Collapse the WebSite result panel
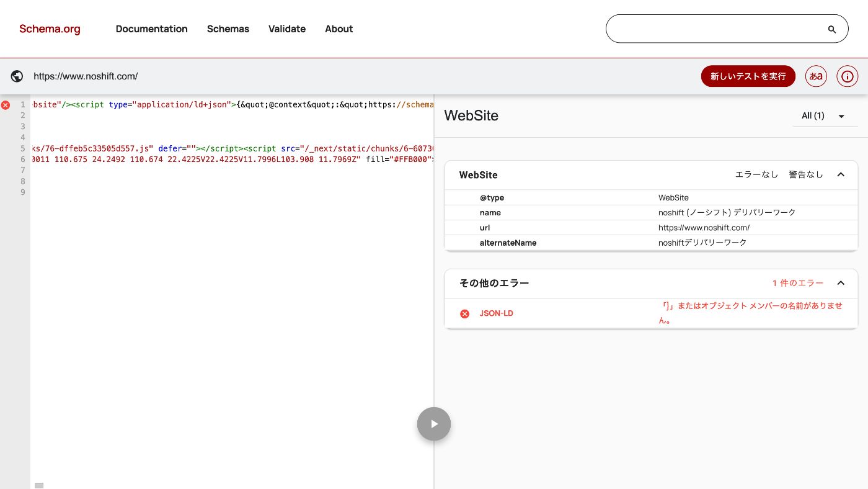Screen dimensions: 868x489 841,174
